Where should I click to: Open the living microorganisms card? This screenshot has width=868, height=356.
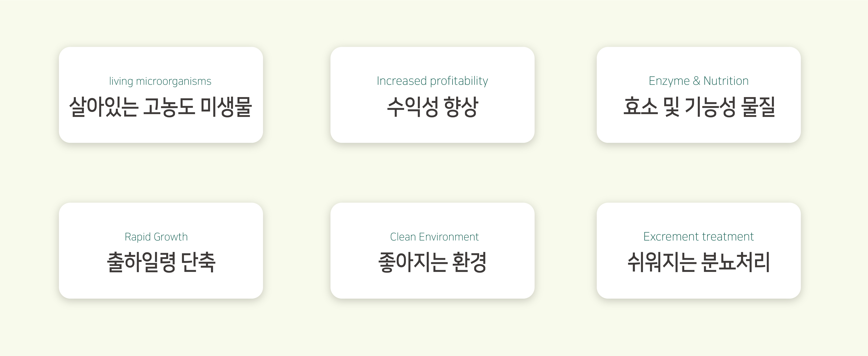coord(161,95)
